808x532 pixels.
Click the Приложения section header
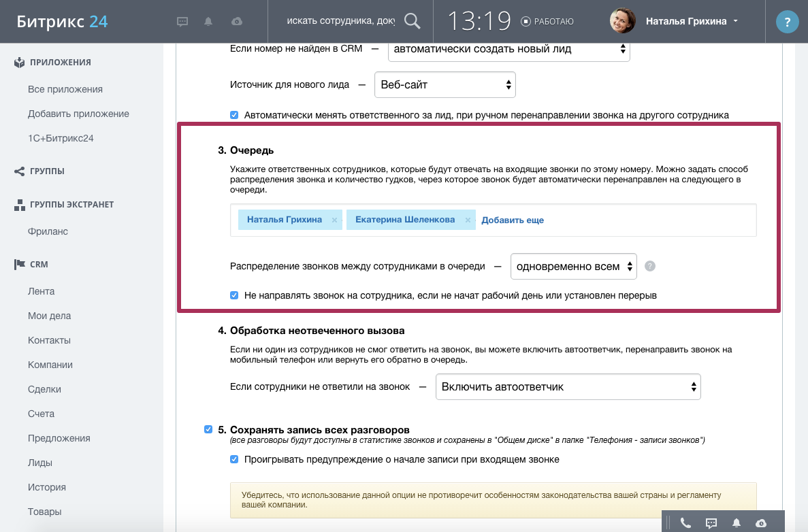[61, 63]
